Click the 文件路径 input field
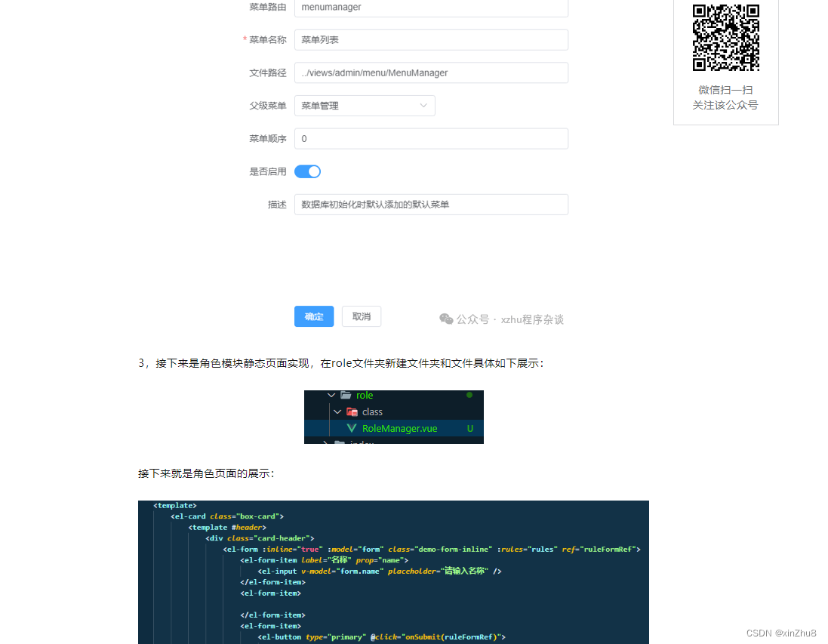Screen dimensions: 828x644 (x=431, y=72)
